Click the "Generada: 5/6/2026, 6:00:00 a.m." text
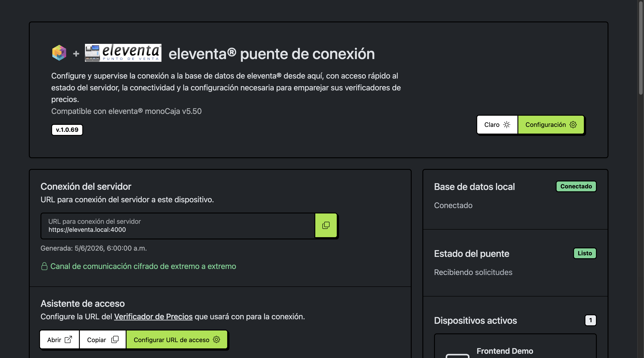 click(x=93, y=248)
